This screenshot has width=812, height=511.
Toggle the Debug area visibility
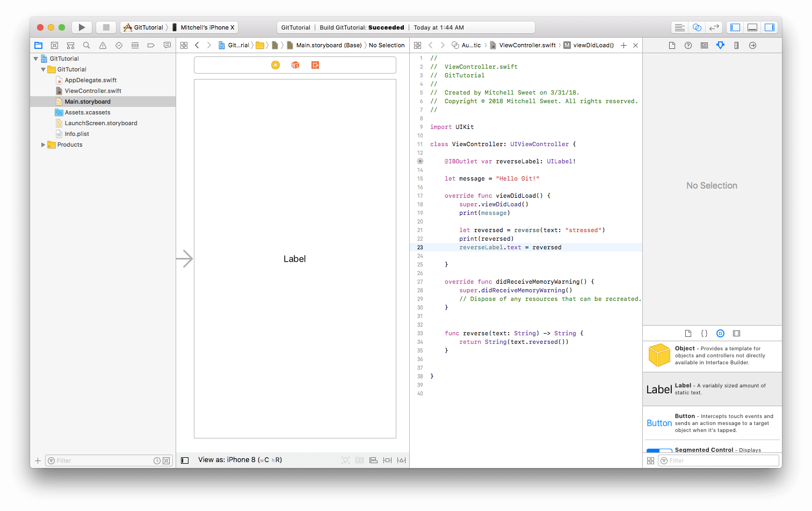pos(752,27)
